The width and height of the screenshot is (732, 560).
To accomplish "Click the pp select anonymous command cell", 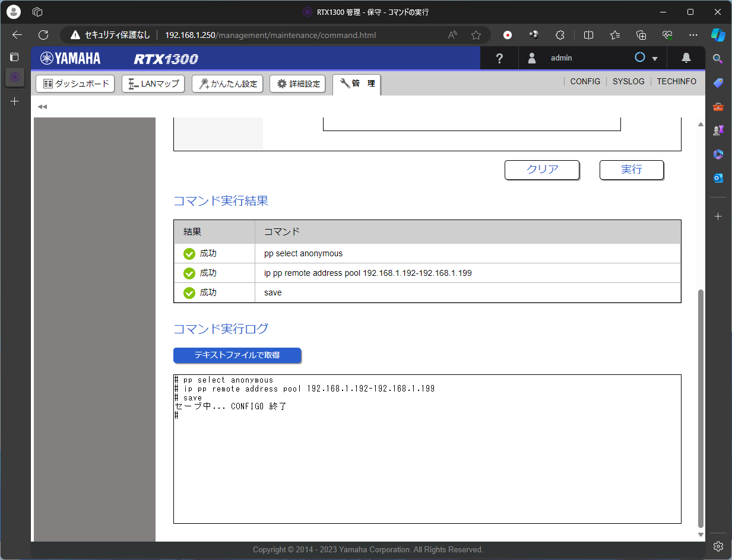I will [468, 253].
